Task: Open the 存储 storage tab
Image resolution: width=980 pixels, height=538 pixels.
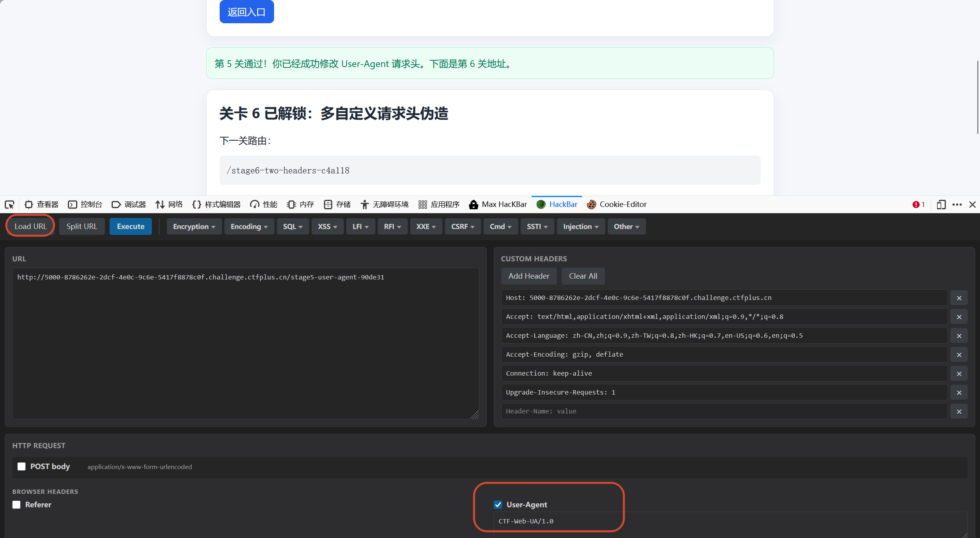Action: click(337, 205)
